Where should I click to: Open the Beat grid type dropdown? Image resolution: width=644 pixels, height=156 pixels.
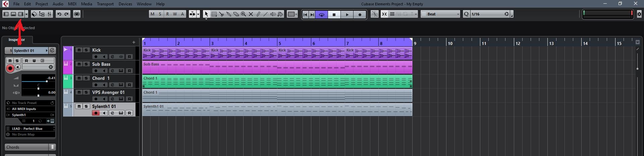pyautogui.click(x=440, y=14)
